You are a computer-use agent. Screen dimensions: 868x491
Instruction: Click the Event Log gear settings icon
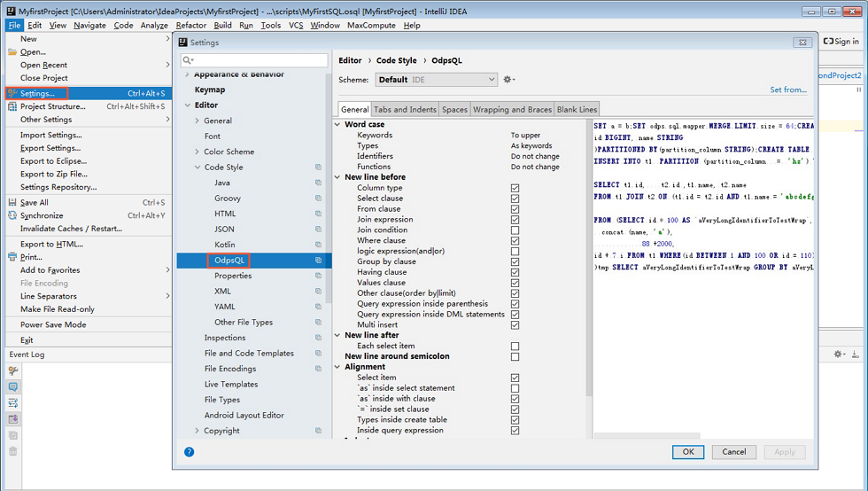pyautogui.click(x=840, y=354)
